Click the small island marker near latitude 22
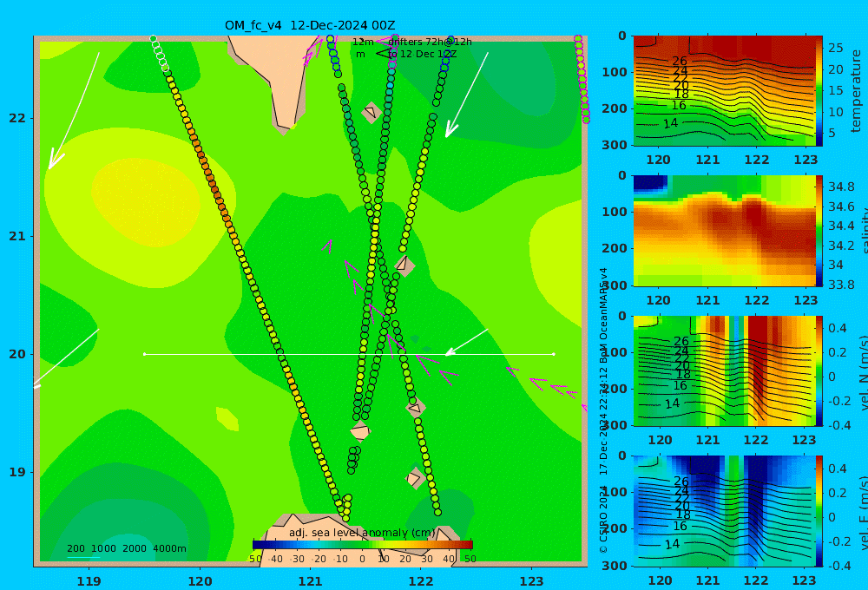Viewport: 868px width, 590px height. pos(371,112)
